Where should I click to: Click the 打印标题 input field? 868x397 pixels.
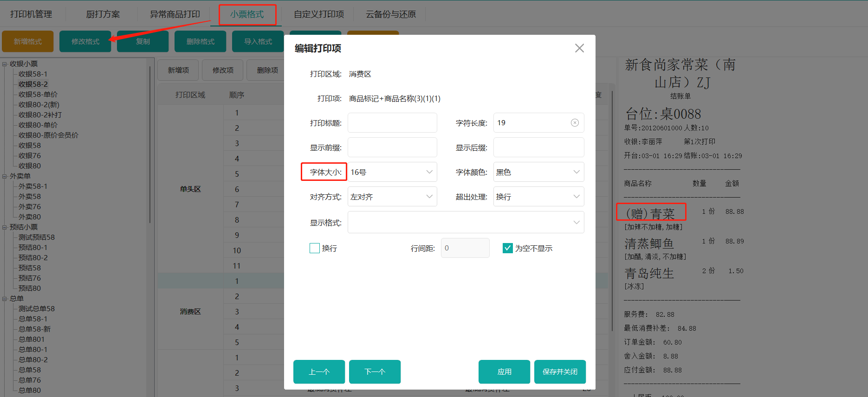coord(392,123)
